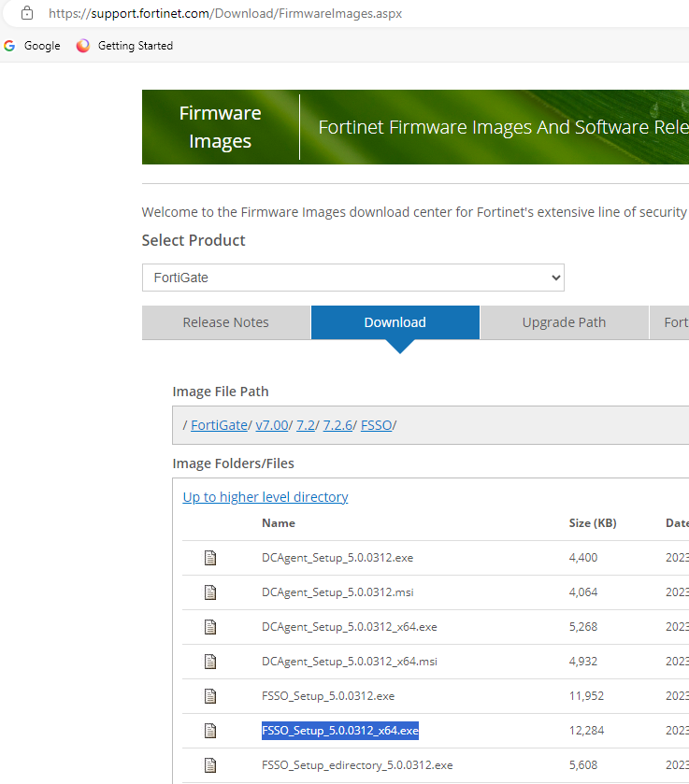Click the size value 5,268

coord(583,626)
